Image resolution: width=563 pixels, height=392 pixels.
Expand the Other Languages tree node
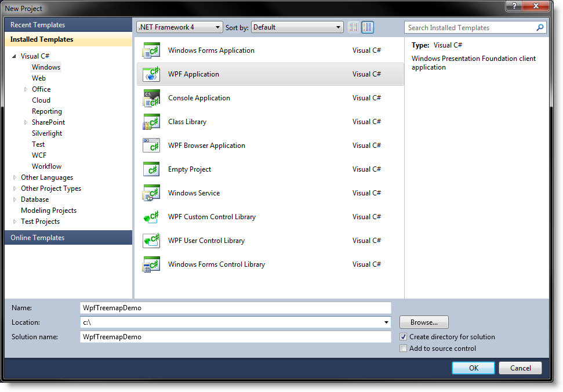(x=15, y=177)
